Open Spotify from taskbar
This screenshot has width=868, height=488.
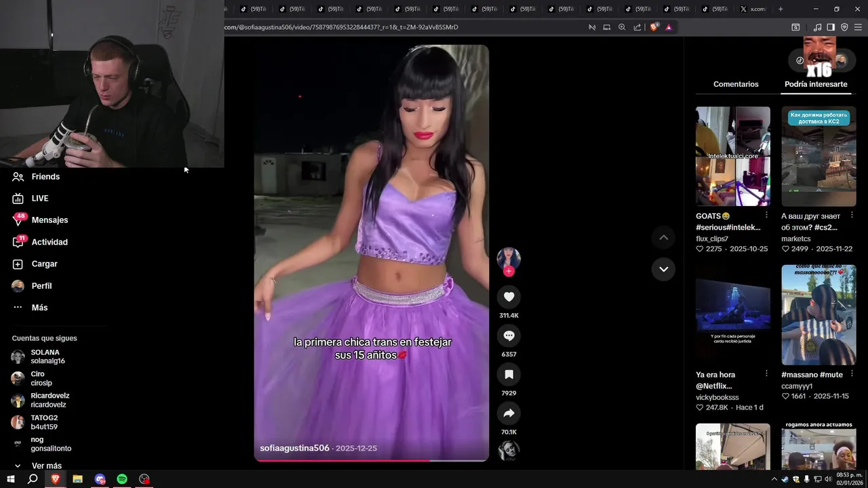tap(122, 479)
